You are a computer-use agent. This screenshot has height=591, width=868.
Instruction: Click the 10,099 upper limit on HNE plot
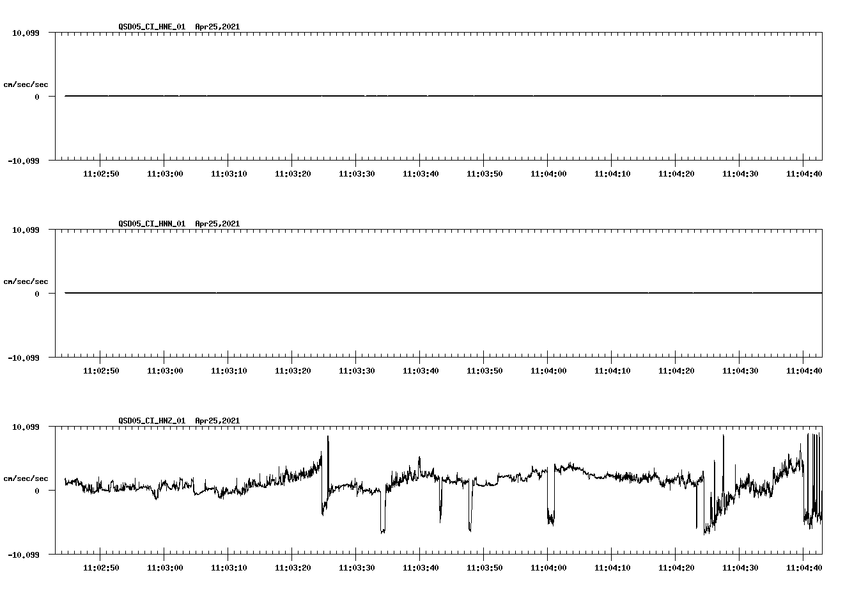[x=26, y=33]
